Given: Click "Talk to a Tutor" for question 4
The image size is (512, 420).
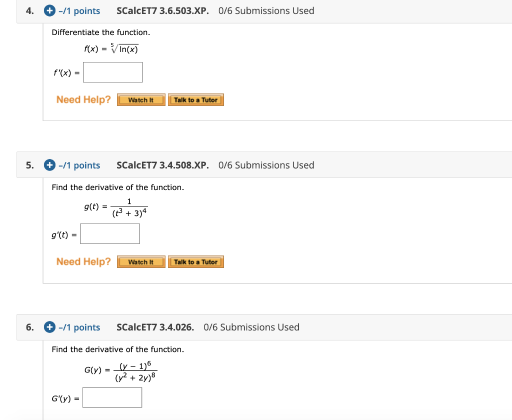Looking at the screenshot, I should 196,99.
